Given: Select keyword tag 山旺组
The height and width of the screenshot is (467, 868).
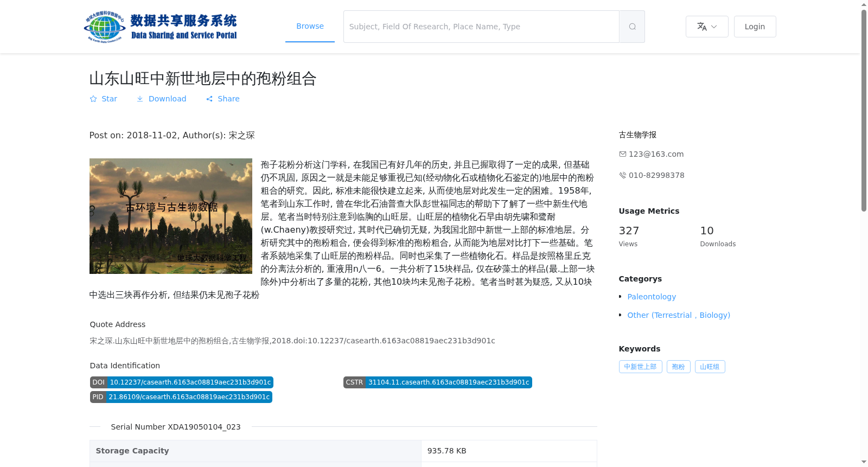Looking at the screenshot, I should tap(710, 367).
